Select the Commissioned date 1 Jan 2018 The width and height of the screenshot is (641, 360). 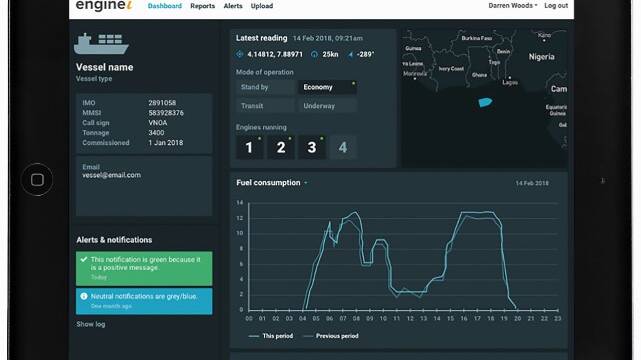point(166,143)
